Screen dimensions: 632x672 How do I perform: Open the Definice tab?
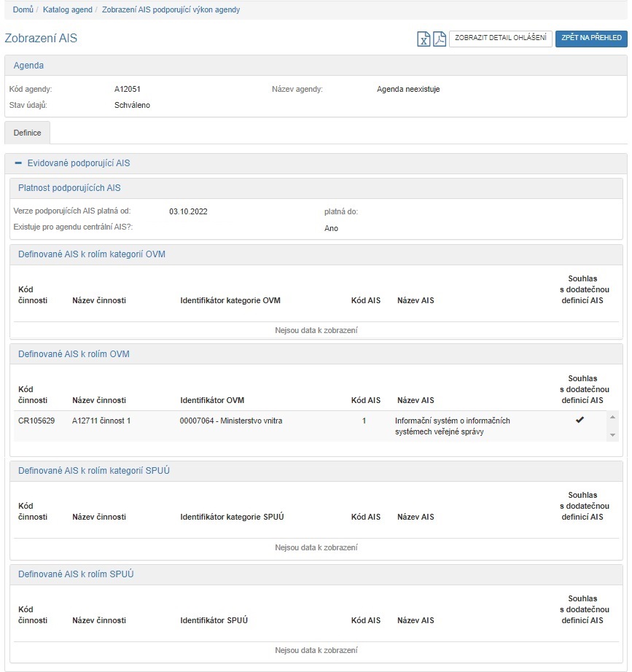[27, 133]
